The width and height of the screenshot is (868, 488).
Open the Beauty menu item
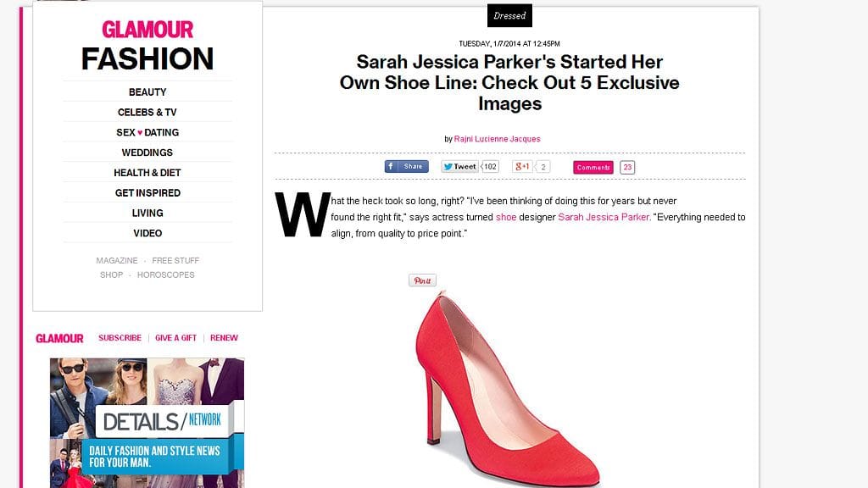147,91
